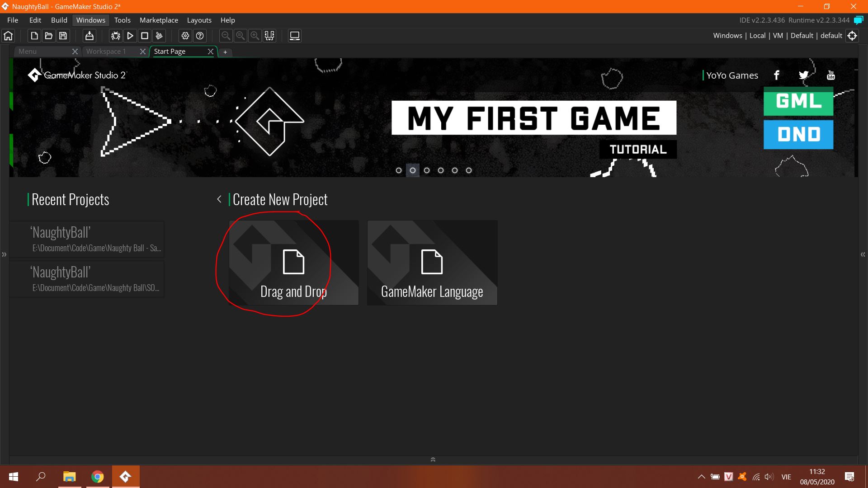The height and width of the screenshot is (488, 868).
Task: Open the Marketplace menu
Action: click(x=159, y=20)
